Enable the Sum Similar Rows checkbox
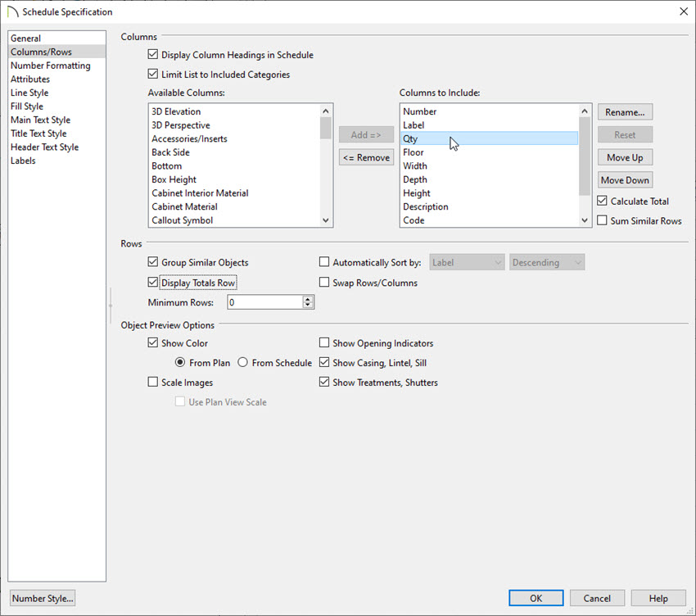The image size is (696, 616). [x=603, y=220]
